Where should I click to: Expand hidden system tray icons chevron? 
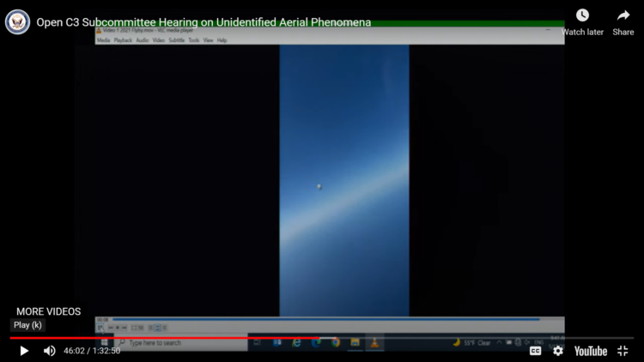[x=499, y=342]
